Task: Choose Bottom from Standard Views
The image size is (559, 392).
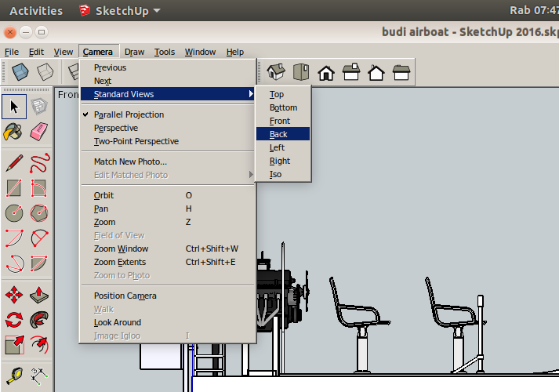Action: (283, 107)
